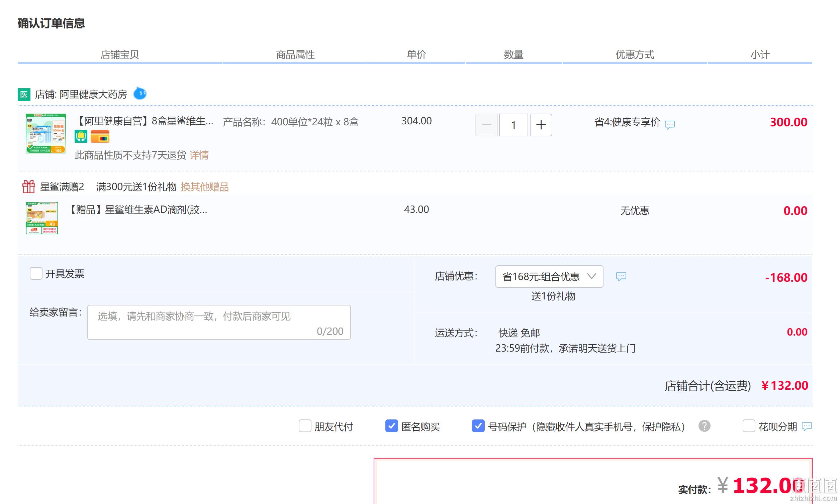Viewport: 840px width, 504px height.
Task: Click 23:59前付款，承诺明天送货上门 delivery promise
Action: pos(565,348)
